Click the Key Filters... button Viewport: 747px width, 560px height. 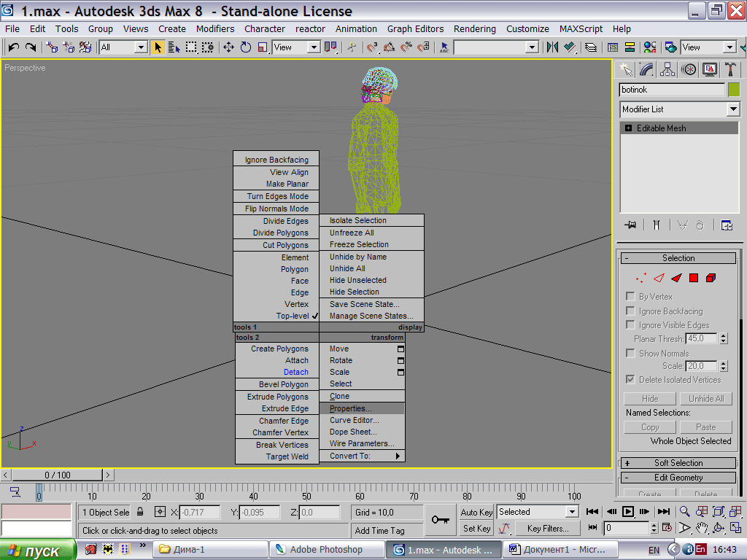click(548, 528)
